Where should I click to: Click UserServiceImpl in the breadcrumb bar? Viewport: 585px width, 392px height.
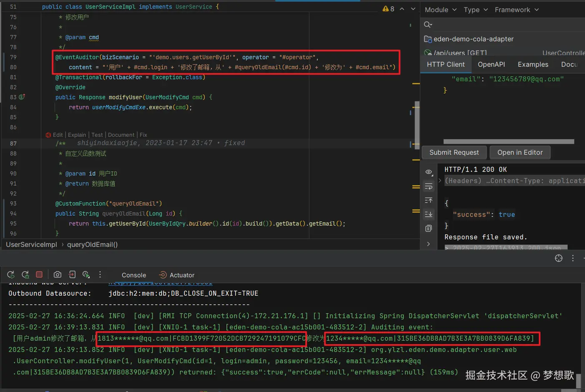pos(31,244)
